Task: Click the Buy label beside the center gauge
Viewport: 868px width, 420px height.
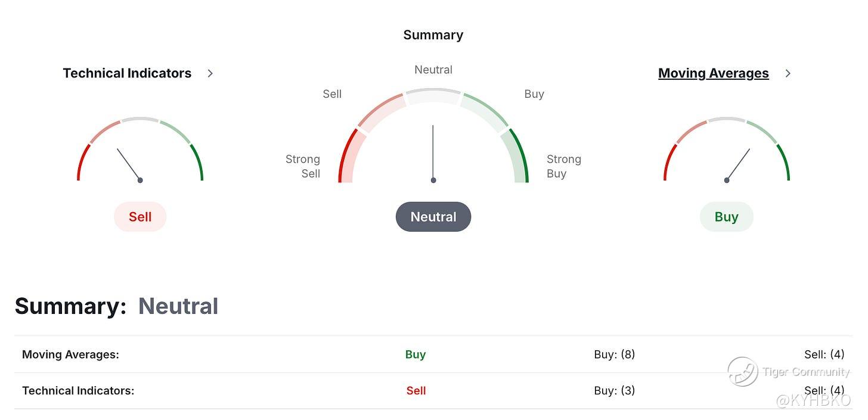Action: coord(534,94)
